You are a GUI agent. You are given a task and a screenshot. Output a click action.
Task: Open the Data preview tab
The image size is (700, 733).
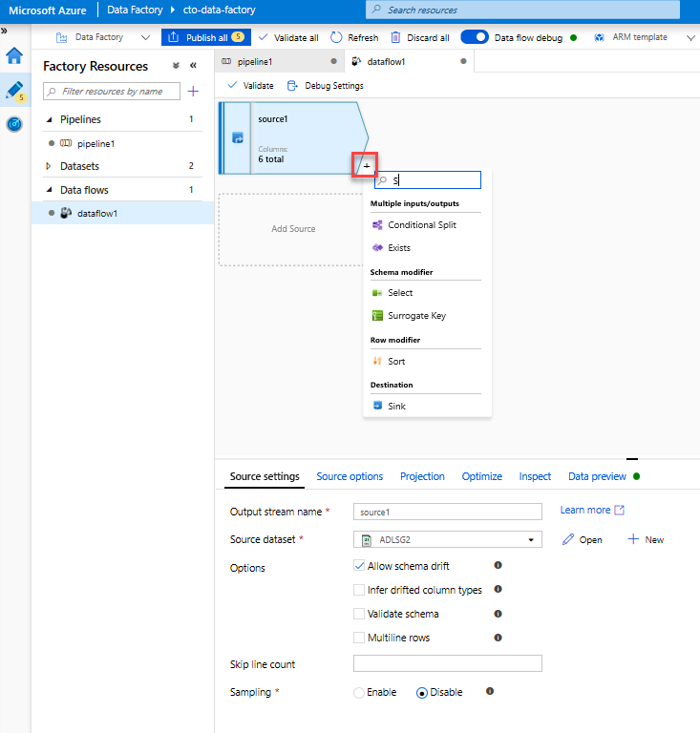coord(597,476)
